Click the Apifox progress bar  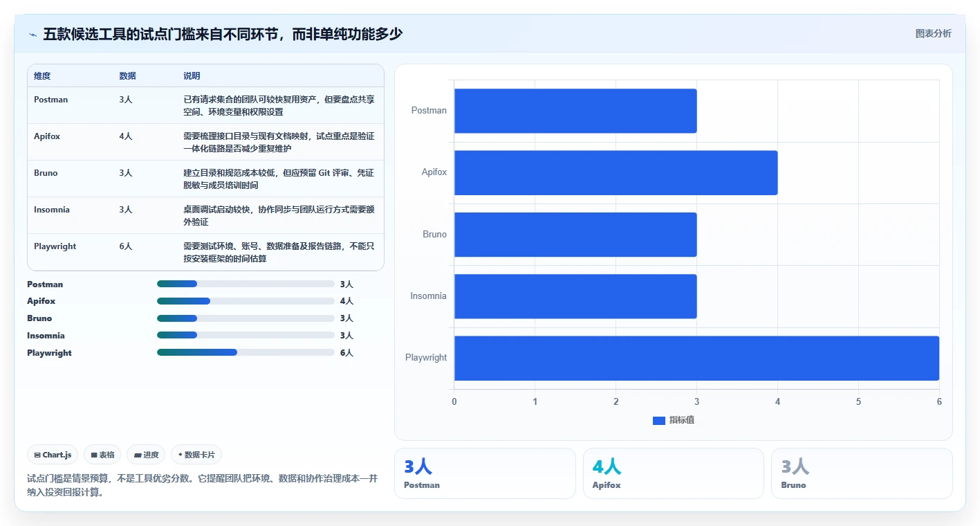[246, 301]
